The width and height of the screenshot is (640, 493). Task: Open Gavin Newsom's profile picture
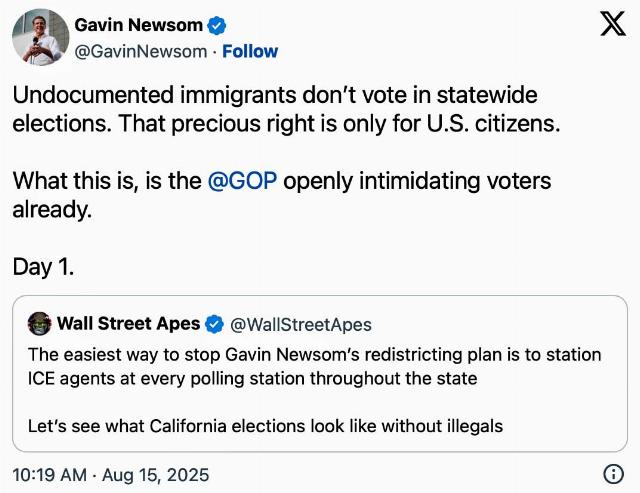coord(40,37)
